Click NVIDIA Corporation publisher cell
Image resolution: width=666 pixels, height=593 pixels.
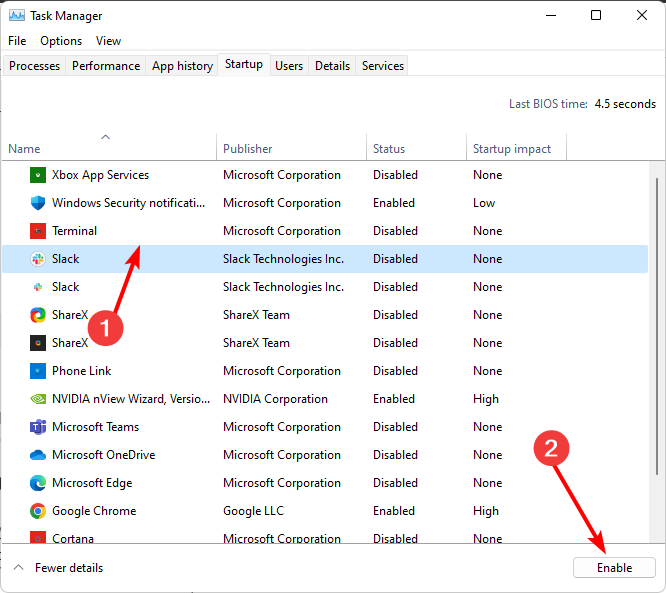(275, 399)
